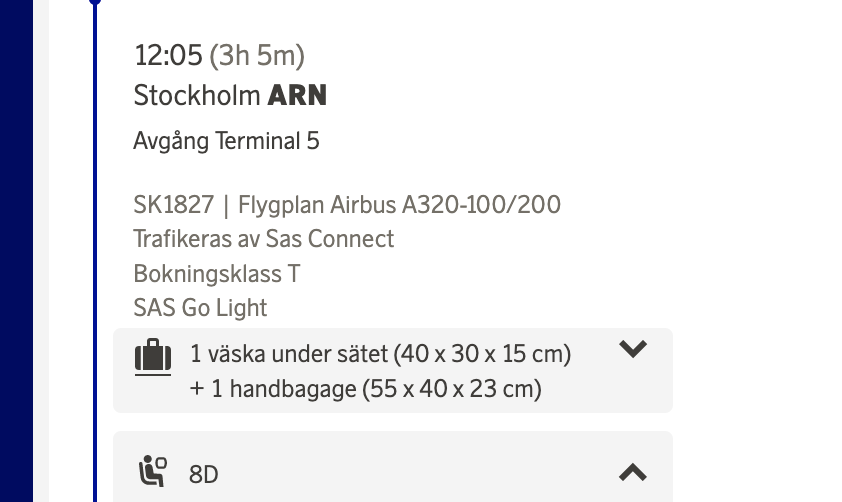Click the 12:05 departure time

168,55
